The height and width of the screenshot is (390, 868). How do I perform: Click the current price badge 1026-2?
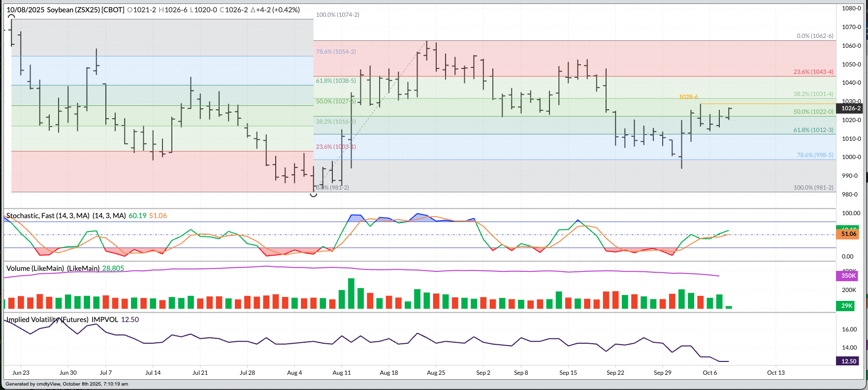point(851,108)
